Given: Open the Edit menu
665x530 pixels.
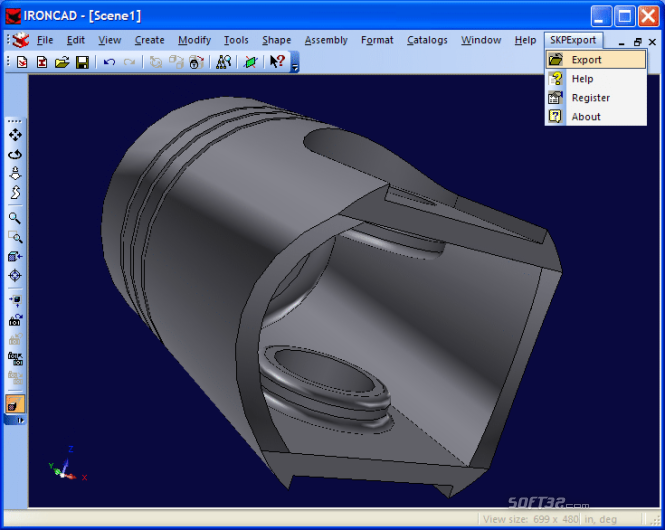Looking at the screenshot, I should pyautogui.click(x=76, y=40).
